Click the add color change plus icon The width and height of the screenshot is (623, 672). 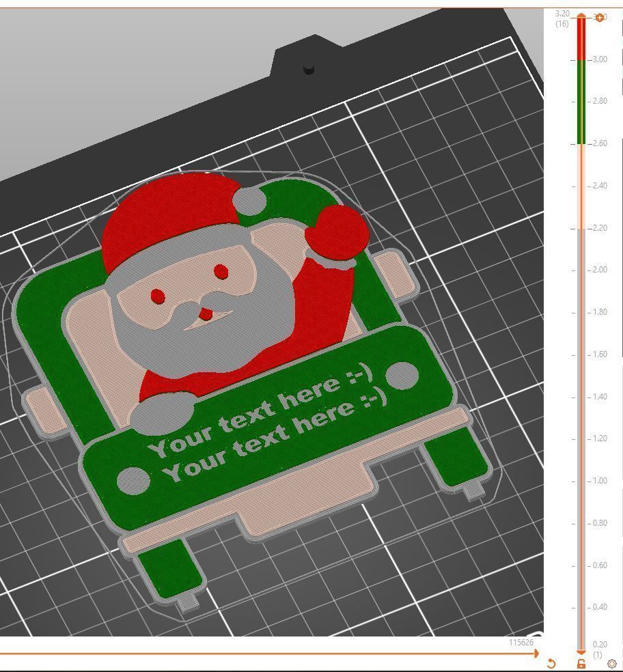[599, 18]
